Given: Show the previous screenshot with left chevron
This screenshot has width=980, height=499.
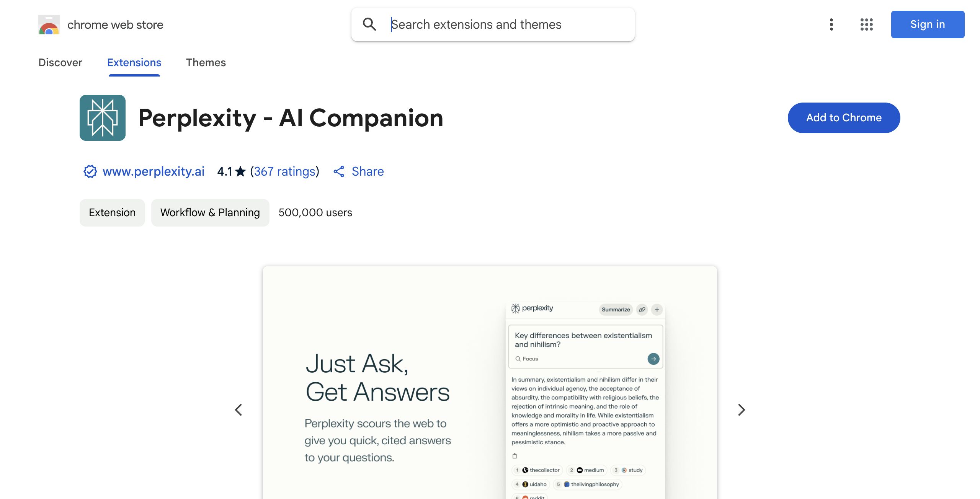Looking at the screenshot, I should pyautogui.click(x=238, y=410).
